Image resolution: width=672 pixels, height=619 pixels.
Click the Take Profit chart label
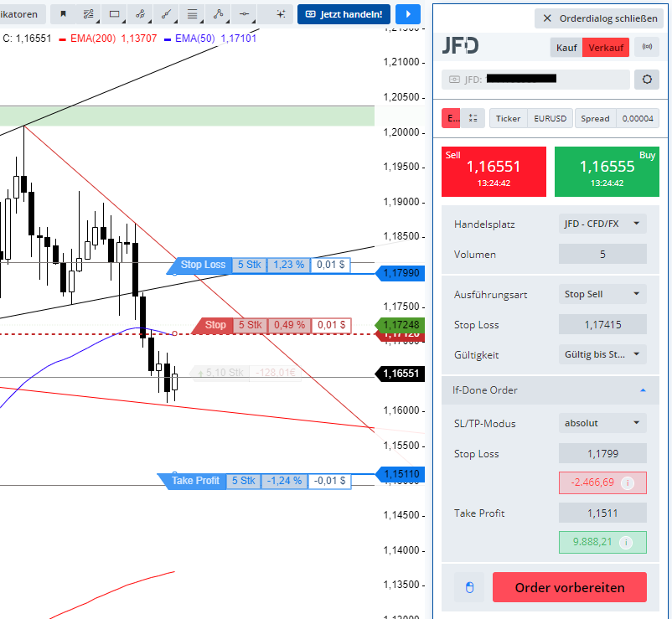pyautogui.click(x=195, y=481)
